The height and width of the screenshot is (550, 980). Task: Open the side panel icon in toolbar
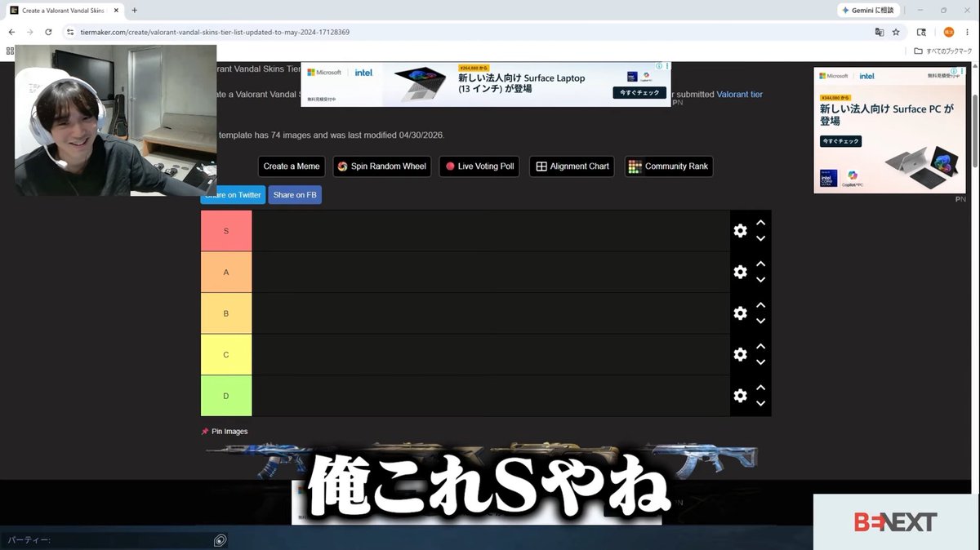tap(921, 32)
